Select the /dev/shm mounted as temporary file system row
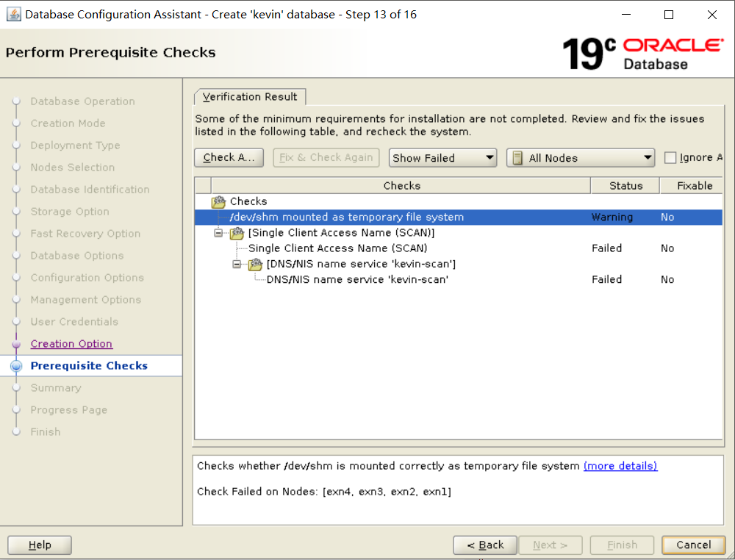The image size is (735, 560). point(459,218)
